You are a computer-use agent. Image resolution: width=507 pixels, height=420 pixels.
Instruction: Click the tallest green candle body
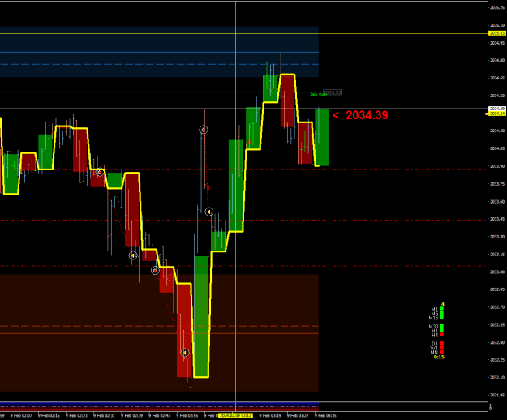click(201, 316)
